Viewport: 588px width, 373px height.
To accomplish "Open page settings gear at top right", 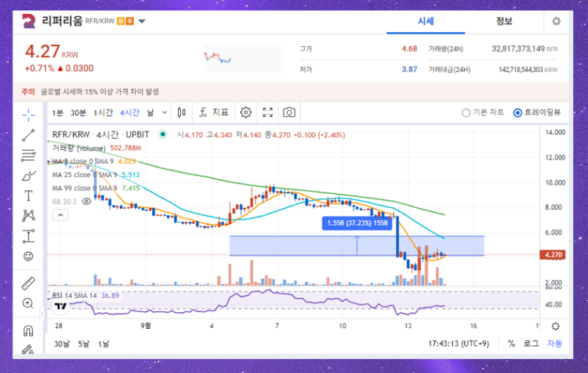I will 556,21.
